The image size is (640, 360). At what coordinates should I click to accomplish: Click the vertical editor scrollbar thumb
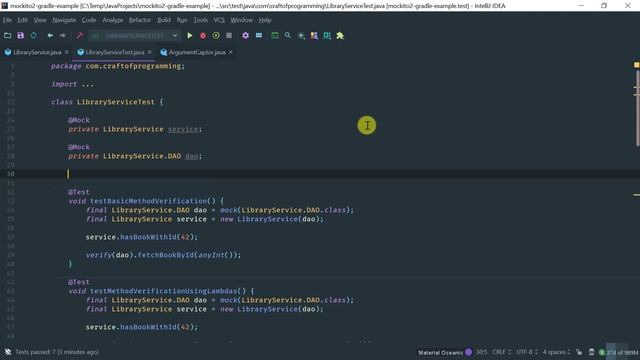point(637,108)
